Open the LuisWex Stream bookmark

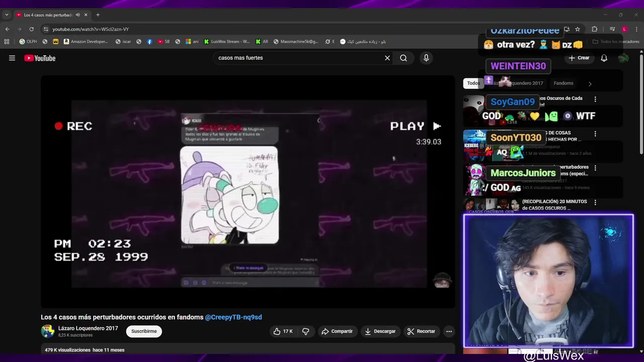pyautogui.click(x=227, y=42)
